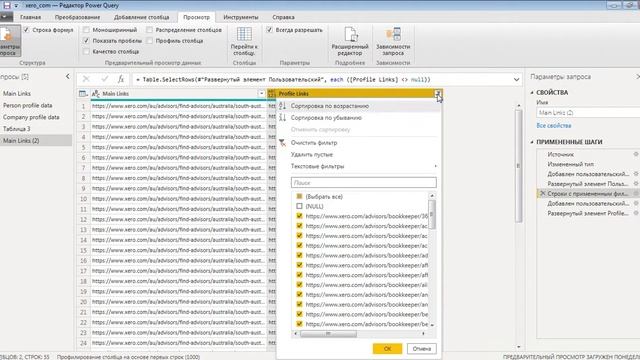Image resolution: width=640 pixels, height=360 pixels.
Task: Switch to Добавление столбца ribbon tab
Action: 141,17
